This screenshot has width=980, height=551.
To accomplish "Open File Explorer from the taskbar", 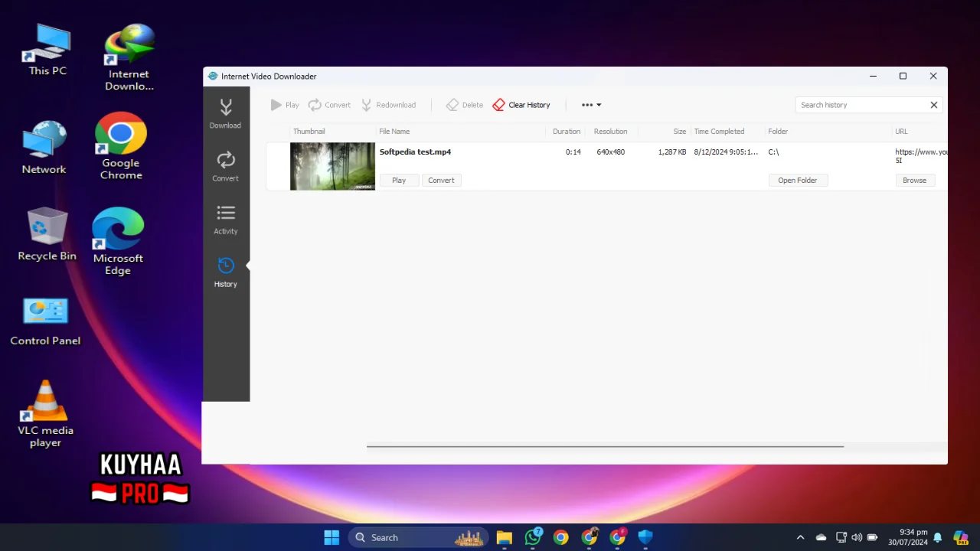I will [504, 537].
